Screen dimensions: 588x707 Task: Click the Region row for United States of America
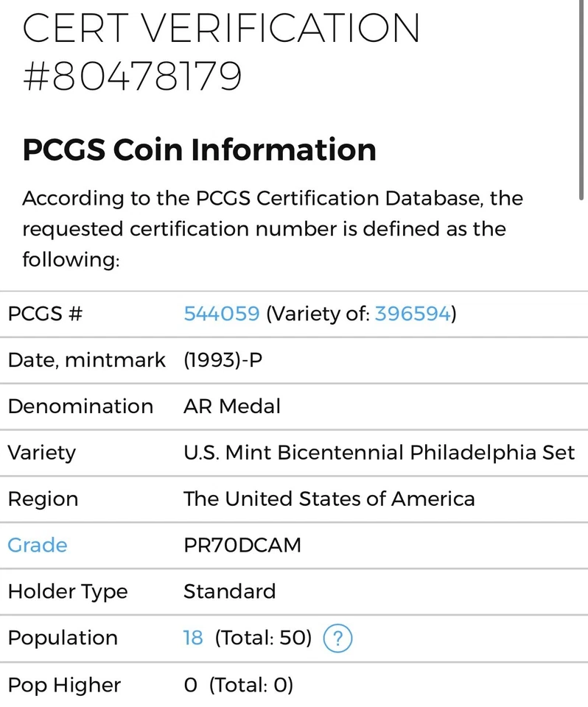pyautogui.click(x=329, y=499)
